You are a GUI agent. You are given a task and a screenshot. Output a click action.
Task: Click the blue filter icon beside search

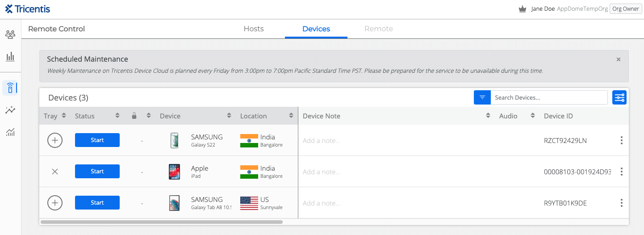pos(482,97)
